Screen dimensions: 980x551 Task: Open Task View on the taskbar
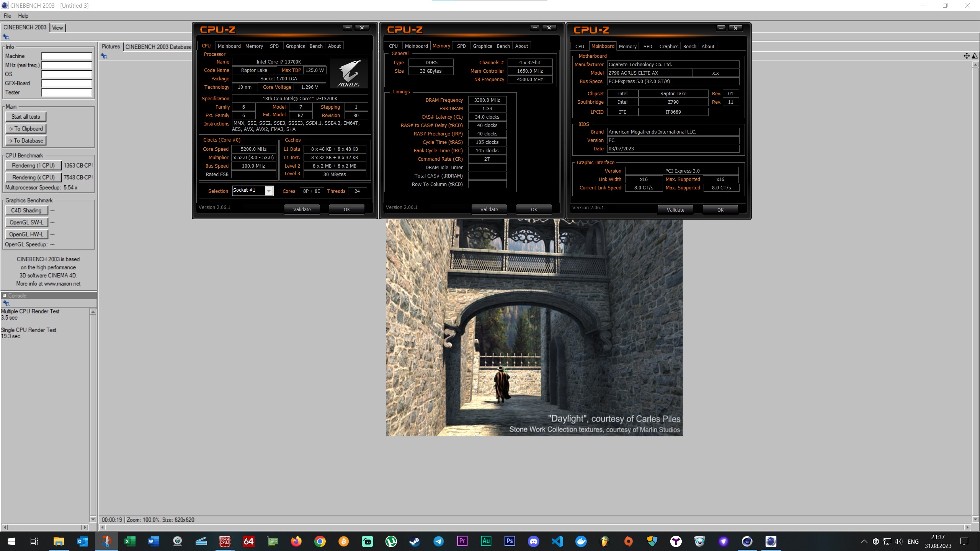click(x=34, y=541)
